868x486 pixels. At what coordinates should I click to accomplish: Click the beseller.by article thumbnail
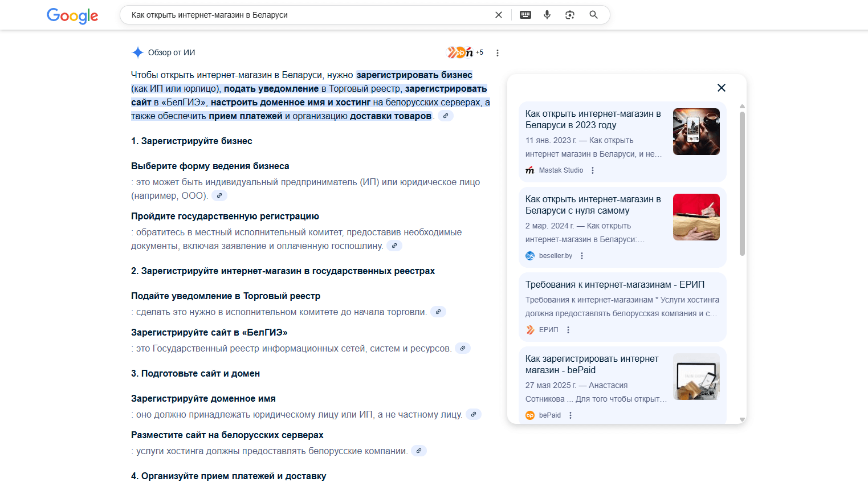(x=696, y=217)
